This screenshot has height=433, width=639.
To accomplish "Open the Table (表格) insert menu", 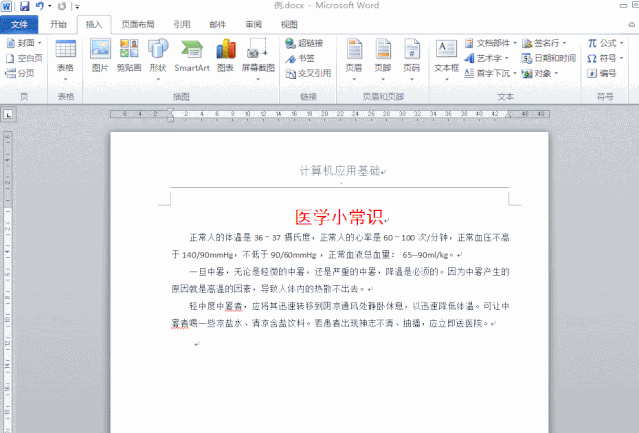I will point(65,60).
